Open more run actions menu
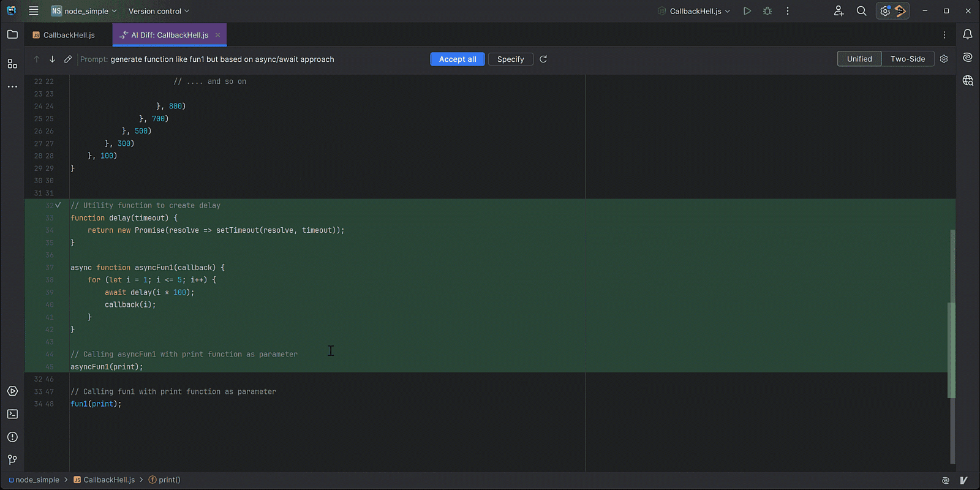The height and width of the screenshot is (490, 980). pos(788,11)
